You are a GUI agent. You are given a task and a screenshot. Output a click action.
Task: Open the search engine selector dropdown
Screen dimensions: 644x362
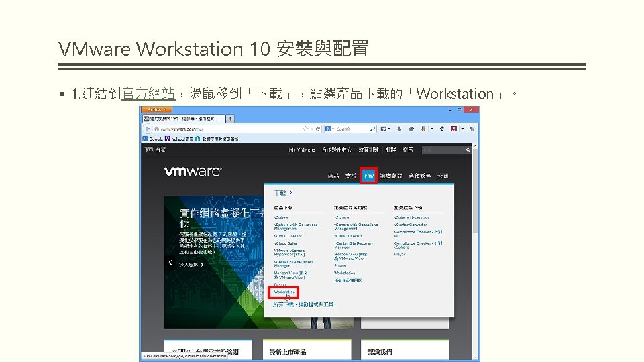[x=329, y=129]
